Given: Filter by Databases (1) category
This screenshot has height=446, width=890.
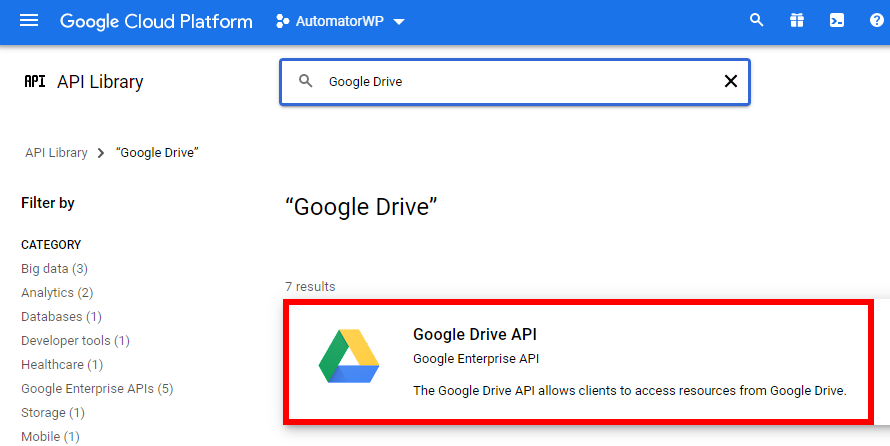Looking at the screenshot, I should coord(61,317).
